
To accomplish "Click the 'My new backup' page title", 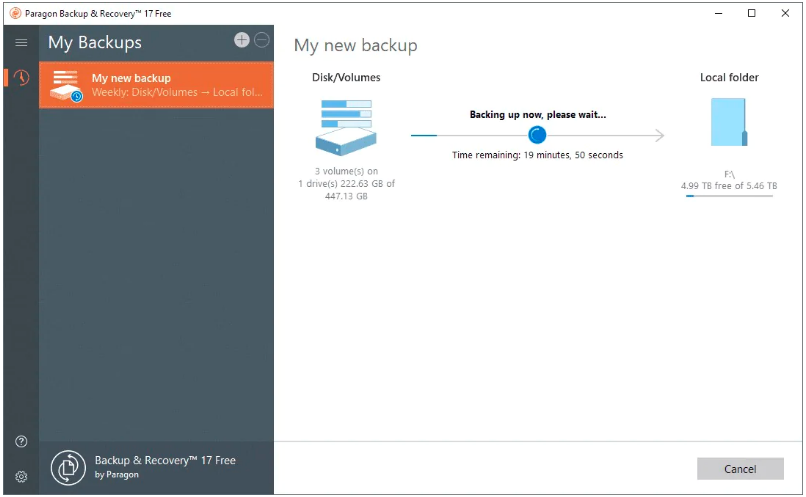I will click(356, 45).
